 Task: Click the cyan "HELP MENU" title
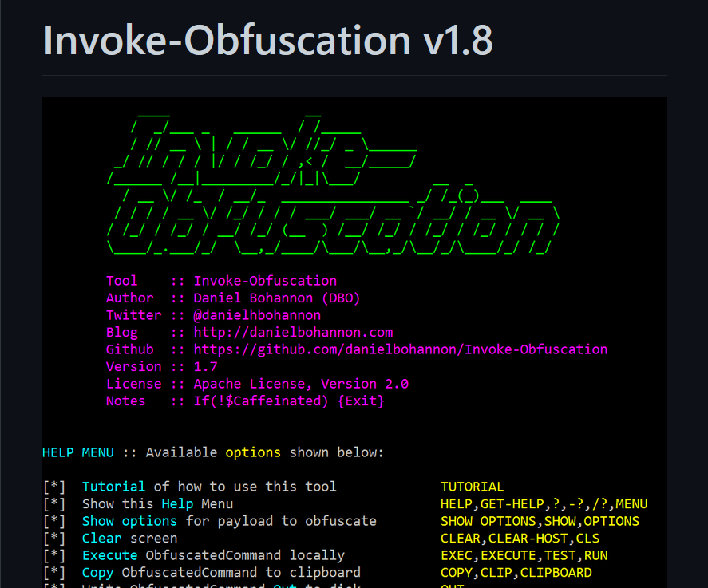coord(78,452)
